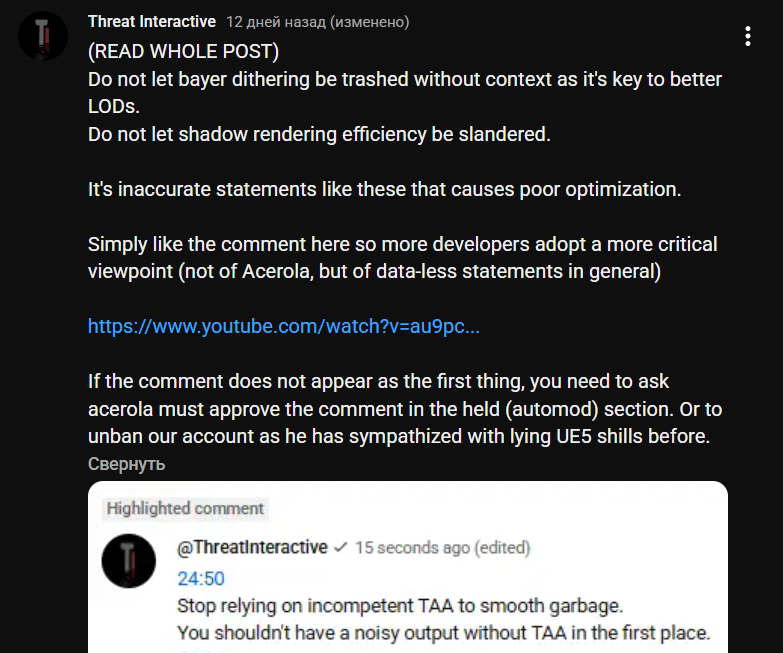Jump to the 24:50 video timestamp
Image resolution: width=783 pixels, height=653 pixels.
(201, 578)
